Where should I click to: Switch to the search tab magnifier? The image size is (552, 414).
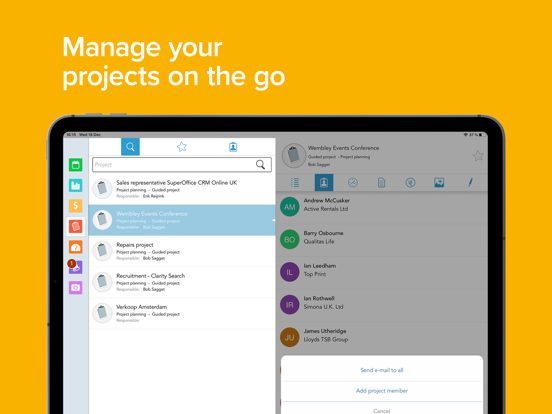(x=130, y=147)
